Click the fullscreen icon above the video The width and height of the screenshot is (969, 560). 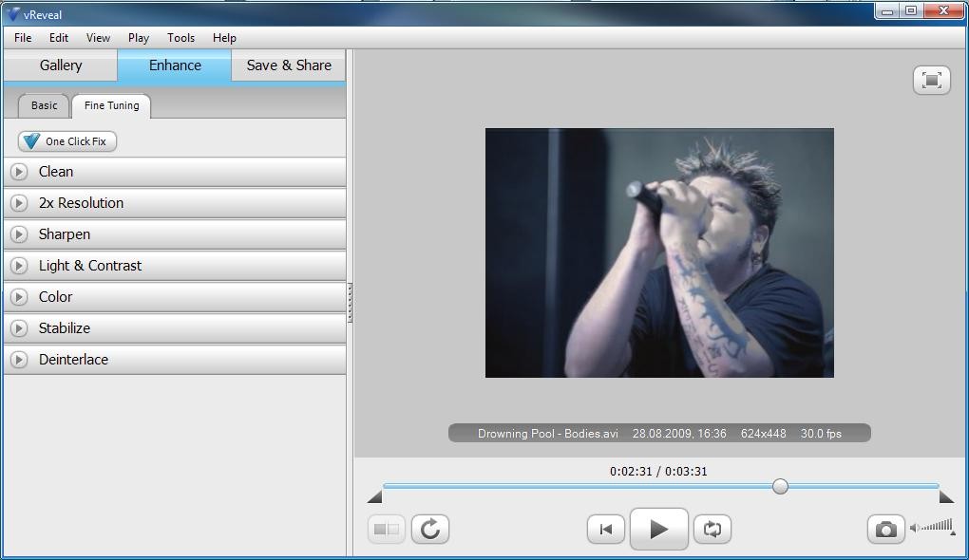click(x=931, y=81)
